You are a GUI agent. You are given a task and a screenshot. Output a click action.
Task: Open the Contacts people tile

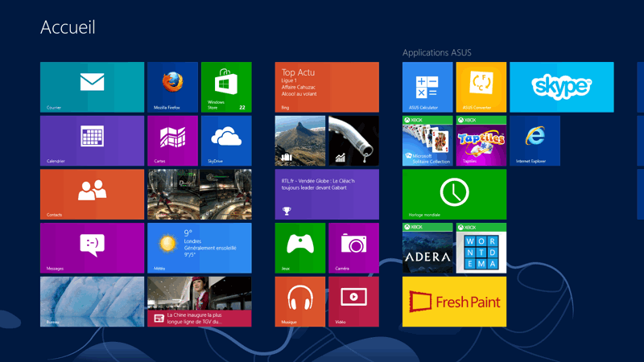pos(92,194)
